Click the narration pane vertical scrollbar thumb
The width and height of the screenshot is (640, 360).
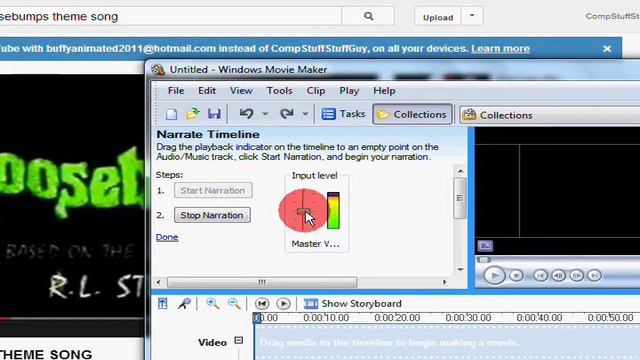pyautogui.click(x=460, y=198)
